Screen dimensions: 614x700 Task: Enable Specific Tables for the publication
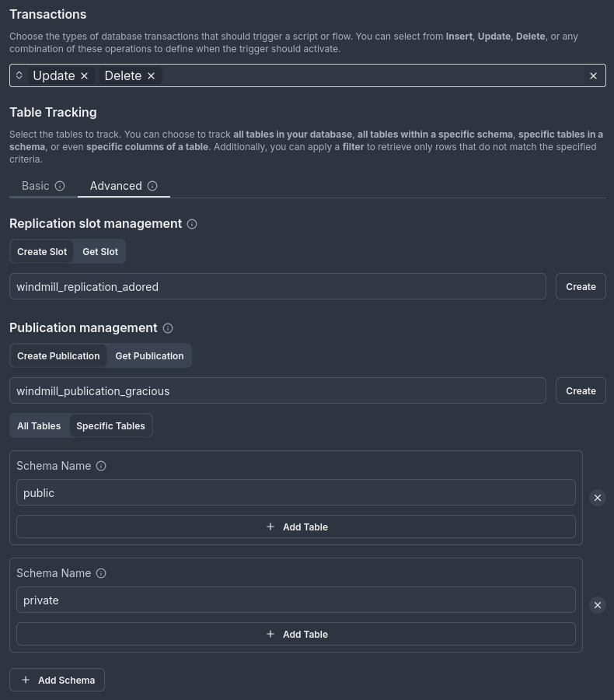pos(110,425)
